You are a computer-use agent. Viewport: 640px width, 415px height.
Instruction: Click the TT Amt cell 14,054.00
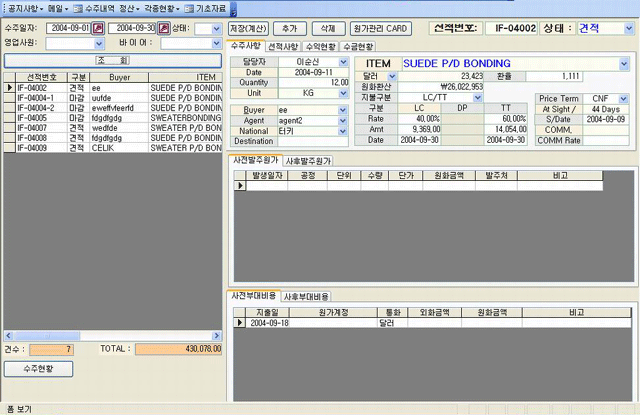point(505,129)
